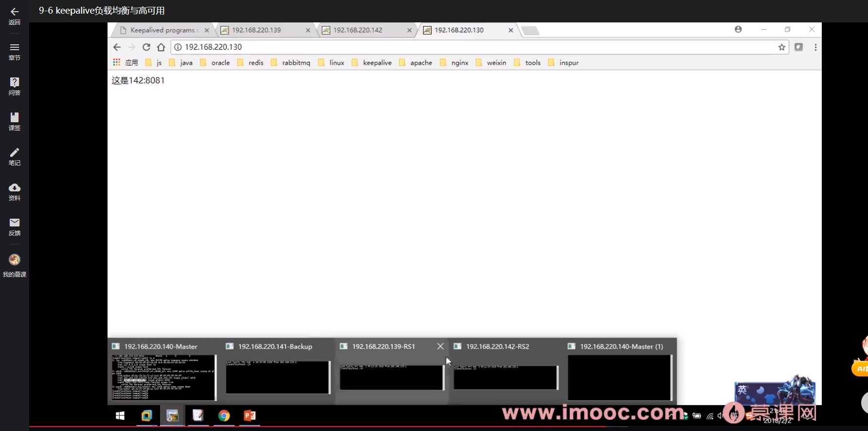Select 192.168.220.140-Master (1) window preview

click(620, 371)
